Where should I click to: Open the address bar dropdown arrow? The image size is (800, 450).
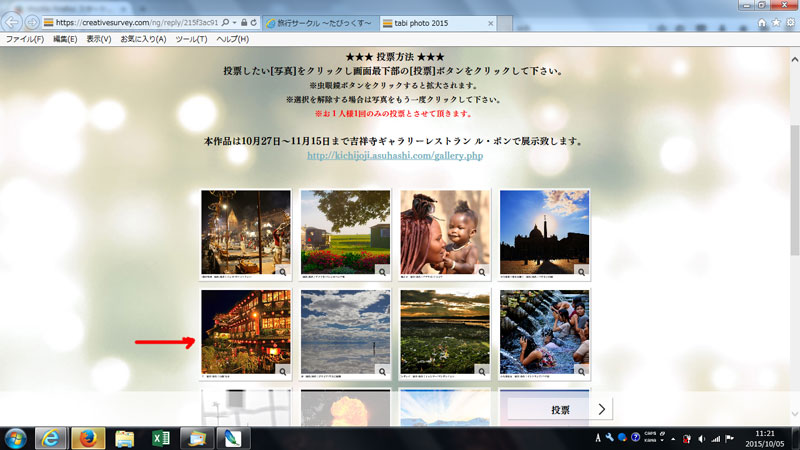point(234,22)
